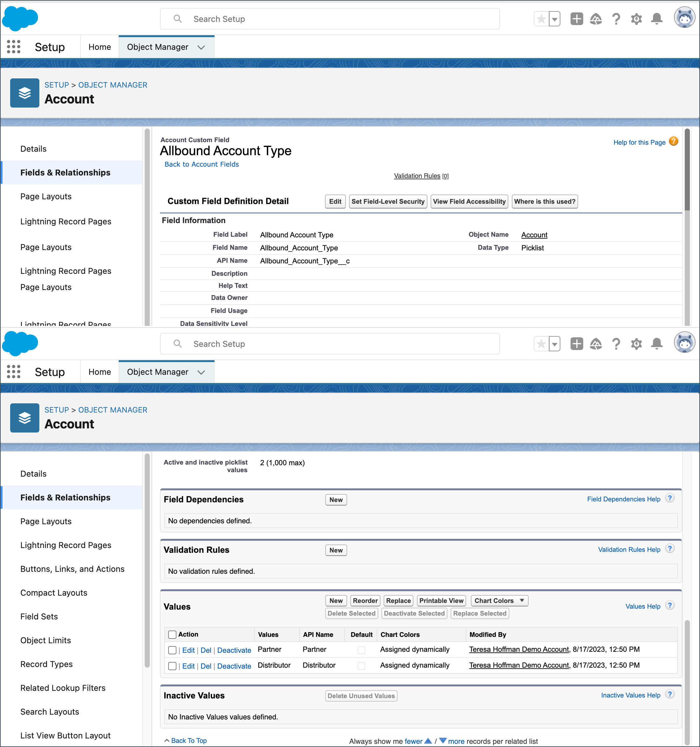Select Compact Layouts in the sidebar
The width and height of the screenshot is (700, 747).
[x=54, y=592]
